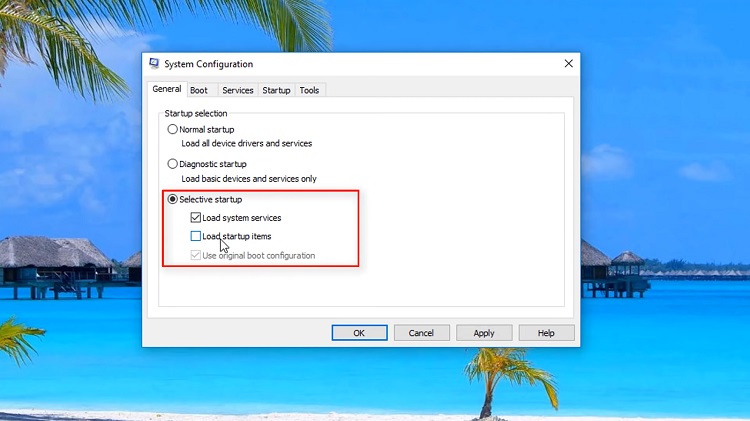
Task: Close the System Configuration dialog
Action: (568, 64)
